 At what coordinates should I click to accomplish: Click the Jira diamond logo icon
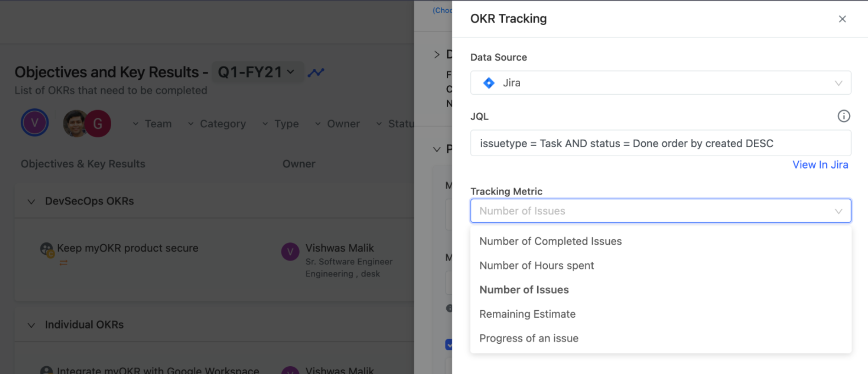pos(489,83)
